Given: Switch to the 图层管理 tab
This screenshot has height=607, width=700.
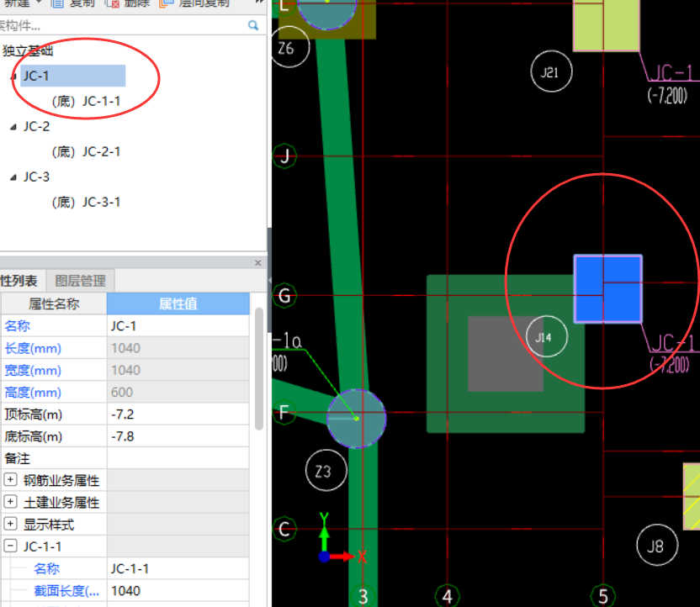Looking at the screenshot, I should [81, 281].
